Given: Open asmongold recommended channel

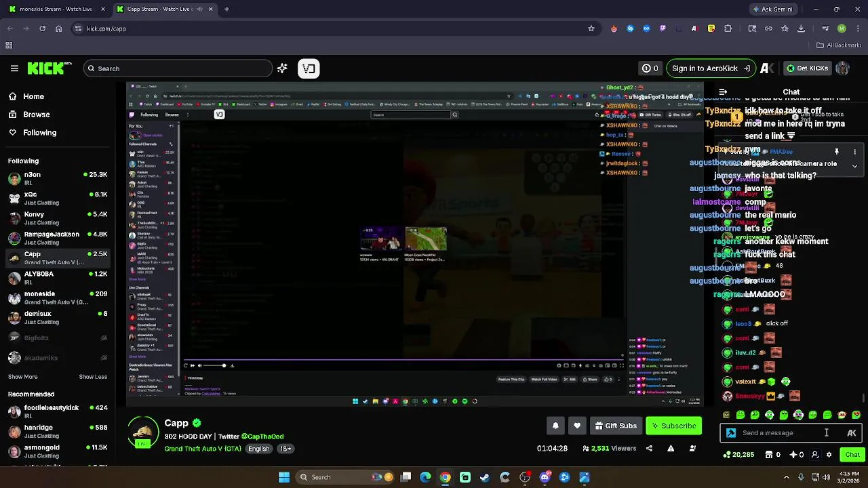Looking at the screenshot, I should (58, 451).
